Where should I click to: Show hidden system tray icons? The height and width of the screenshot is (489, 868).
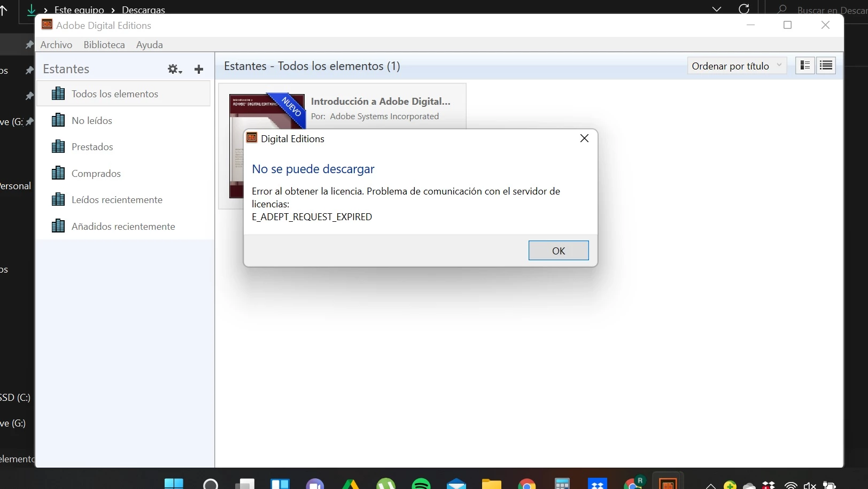point(710,486)
